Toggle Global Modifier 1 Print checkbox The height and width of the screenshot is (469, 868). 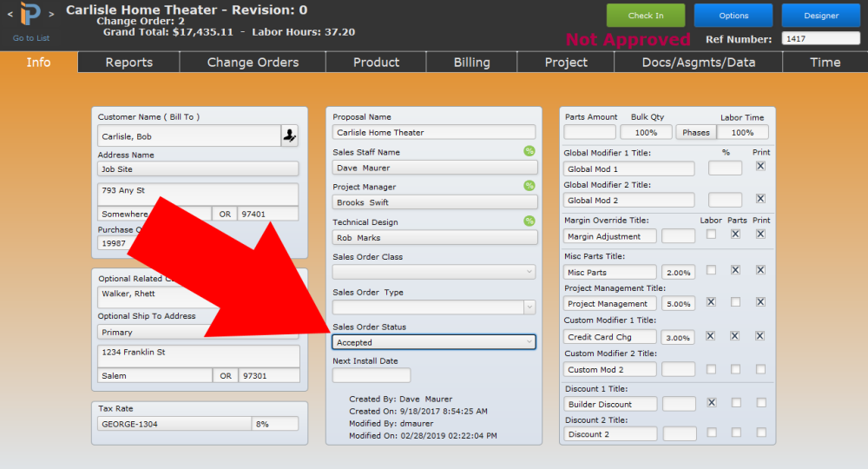click(760, 166)
